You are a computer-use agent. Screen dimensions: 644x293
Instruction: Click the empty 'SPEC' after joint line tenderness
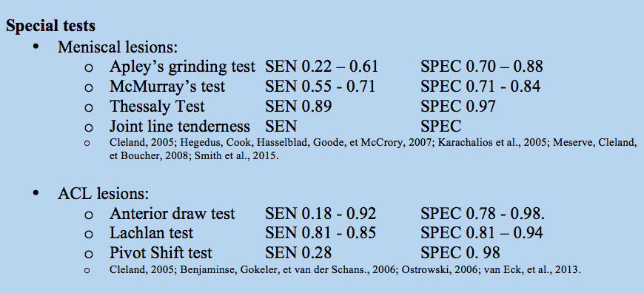[x=440, y=127]
